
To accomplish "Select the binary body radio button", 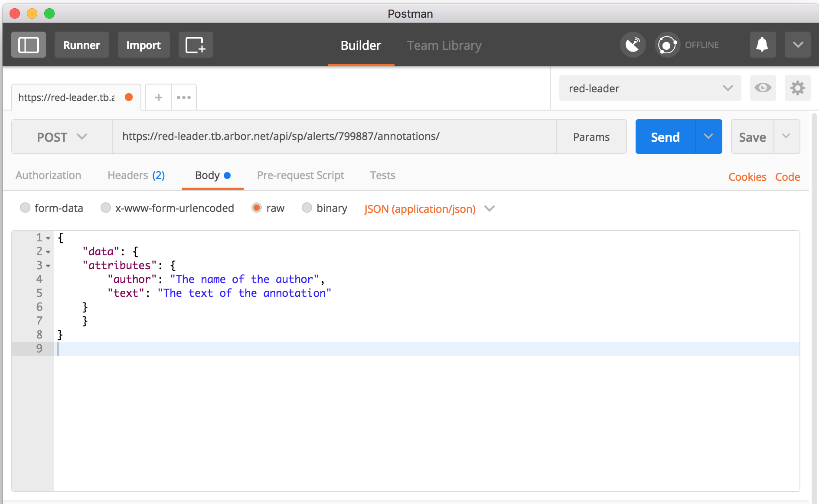I will [307, 208].
